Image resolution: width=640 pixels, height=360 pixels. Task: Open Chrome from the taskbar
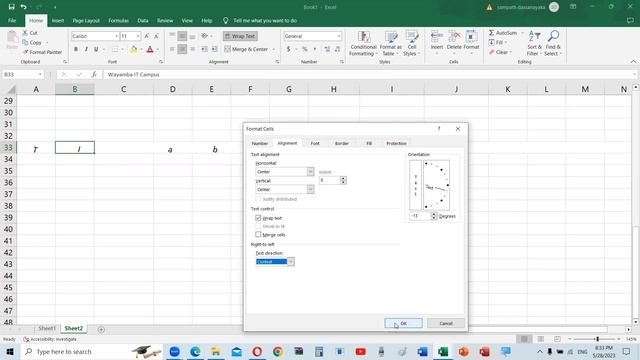[x=278, y=351]
